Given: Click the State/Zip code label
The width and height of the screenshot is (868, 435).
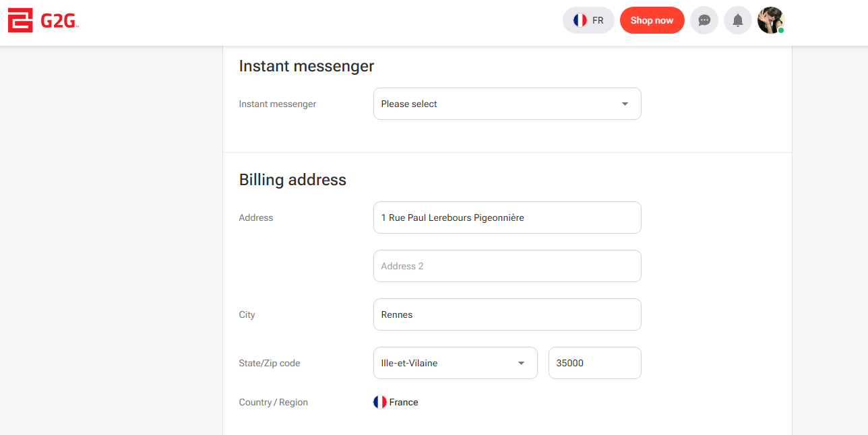Looking at the screenshot, I should coord(270,363).
